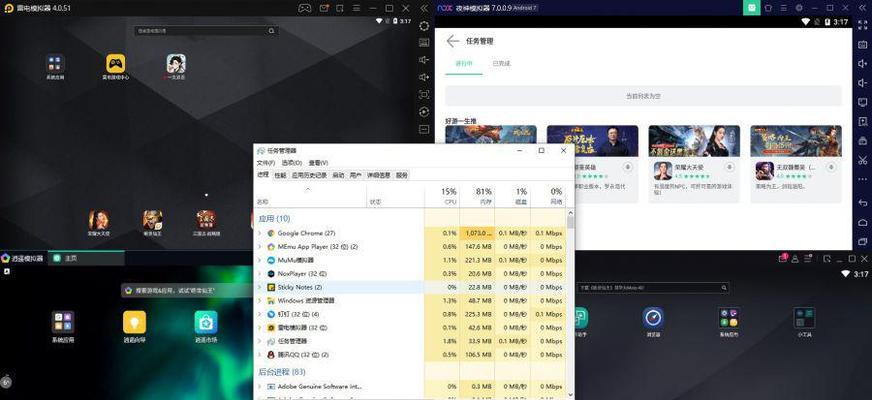Switch to 应用历史记录 tab
Viewport: 872px width, 400px height.
pos(309,175)
